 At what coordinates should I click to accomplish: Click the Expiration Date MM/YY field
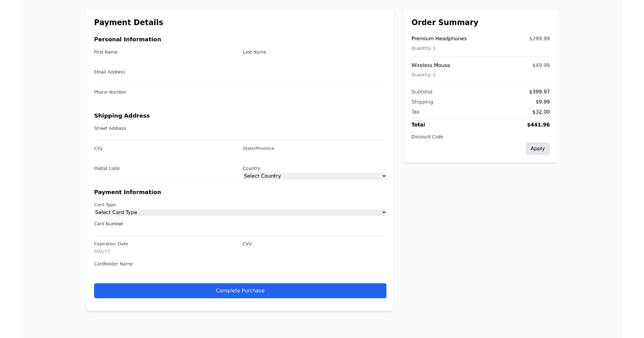tap(165, 251)
